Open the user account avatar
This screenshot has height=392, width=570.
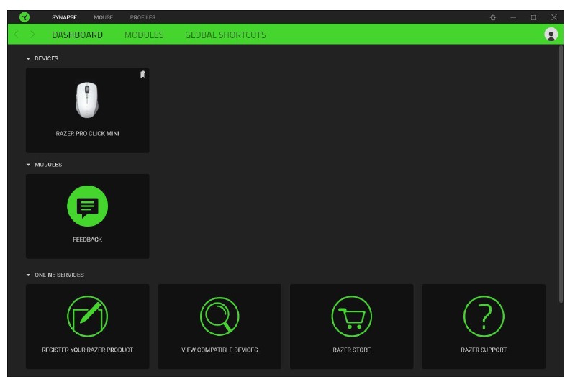(551, 34)
